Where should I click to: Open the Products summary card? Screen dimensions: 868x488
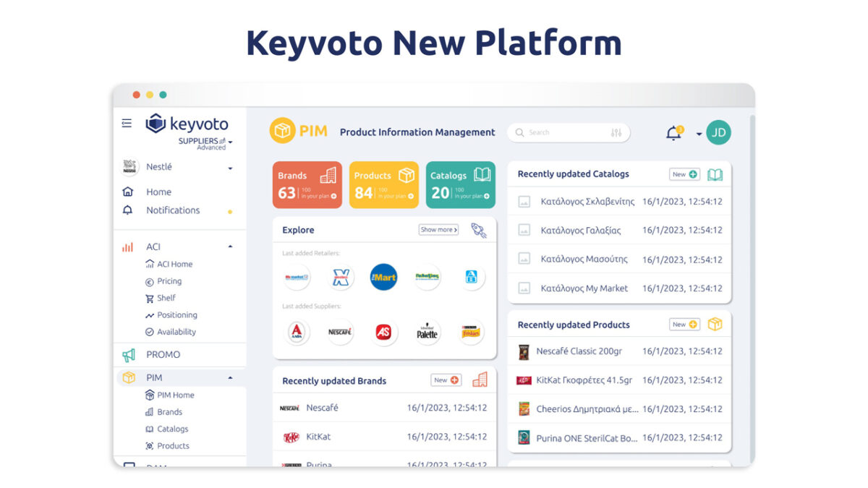click(x=383, y=184)
